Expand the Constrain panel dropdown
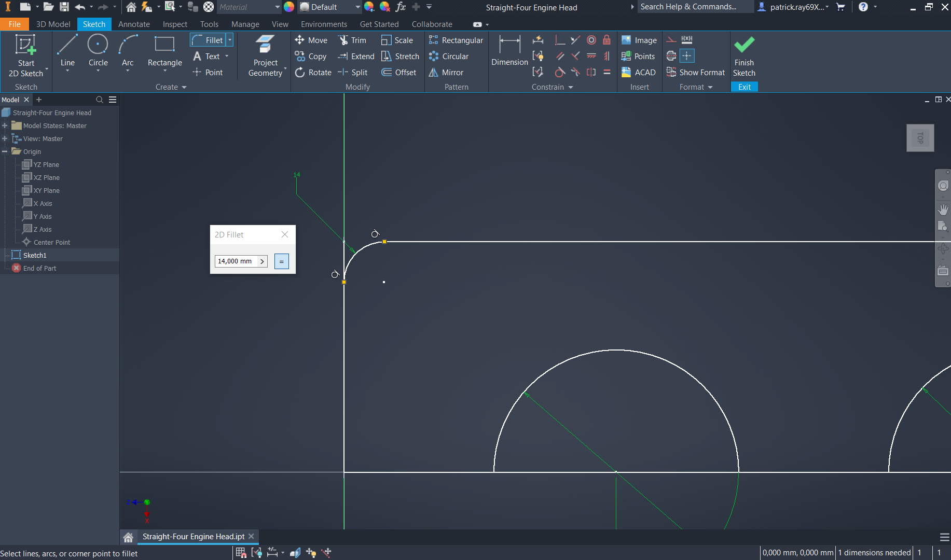 coord(571,87)
